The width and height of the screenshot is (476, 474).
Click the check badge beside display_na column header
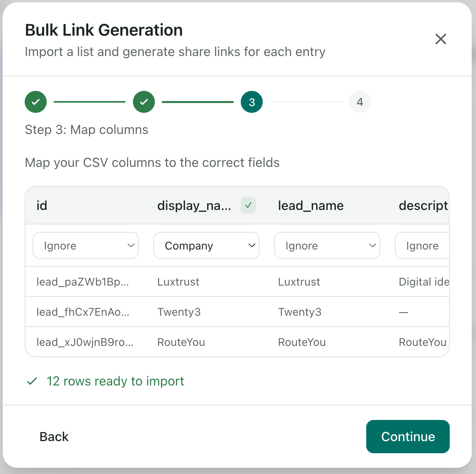pyautogui.click(x=248, y=205)
